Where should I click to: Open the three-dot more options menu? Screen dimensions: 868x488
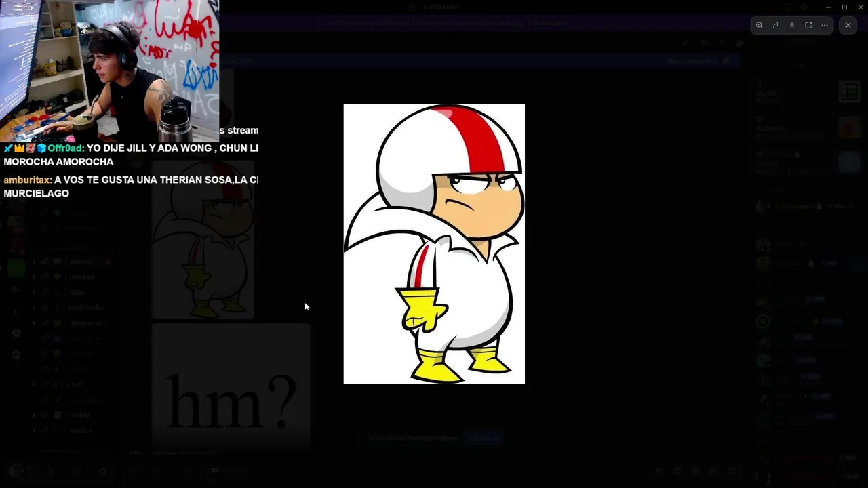pos(825,25)
